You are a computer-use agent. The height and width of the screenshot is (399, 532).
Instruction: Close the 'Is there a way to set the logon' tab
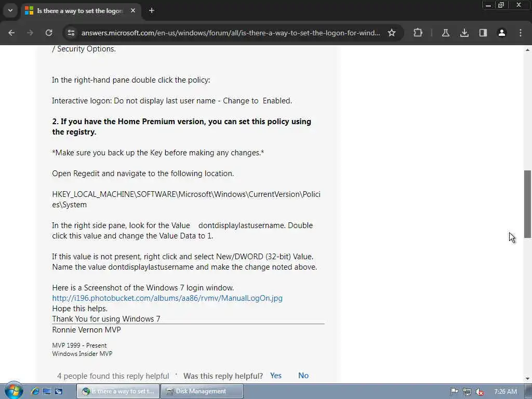coord(133,10)
